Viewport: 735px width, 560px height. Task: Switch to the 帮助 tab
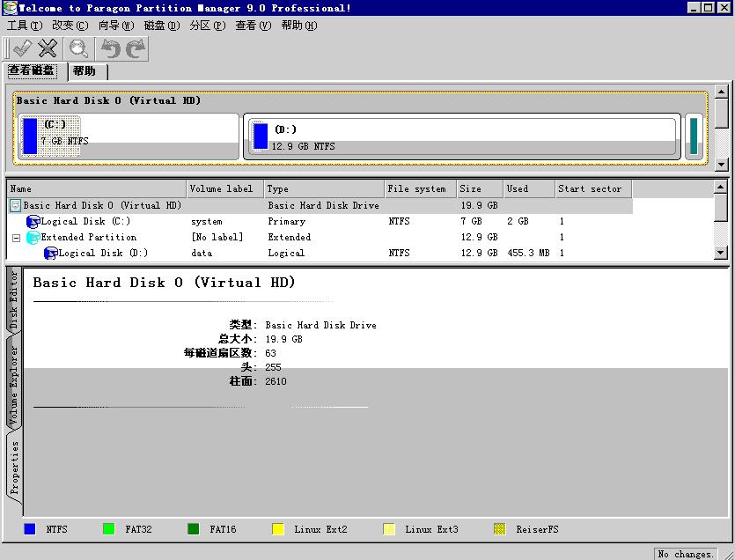85,71
